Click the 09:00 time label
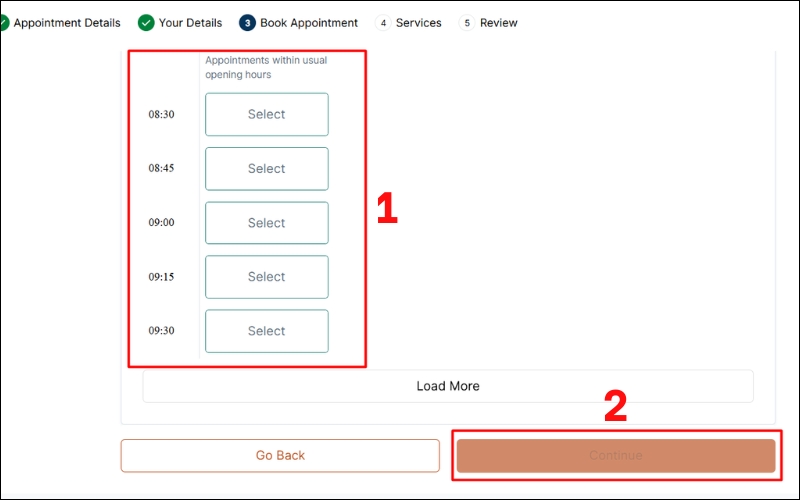This screenshot has height=500, width=800. (161, 223)
